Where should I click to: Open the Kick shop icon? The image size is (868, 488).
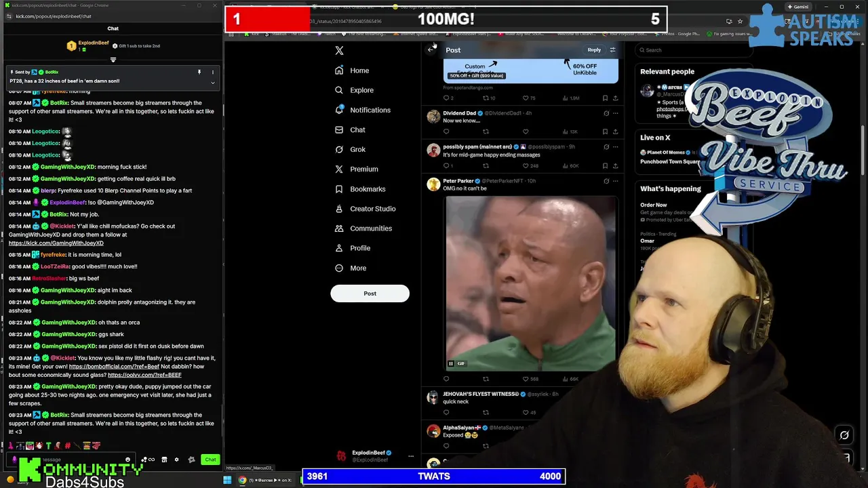click(x=164, y=460)
